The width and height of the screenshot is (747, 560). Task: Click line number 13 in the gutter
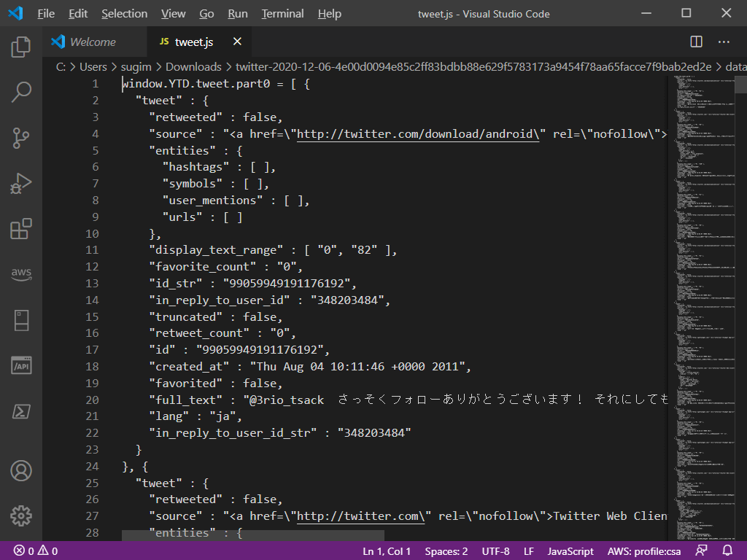click(x=92, y=284)
